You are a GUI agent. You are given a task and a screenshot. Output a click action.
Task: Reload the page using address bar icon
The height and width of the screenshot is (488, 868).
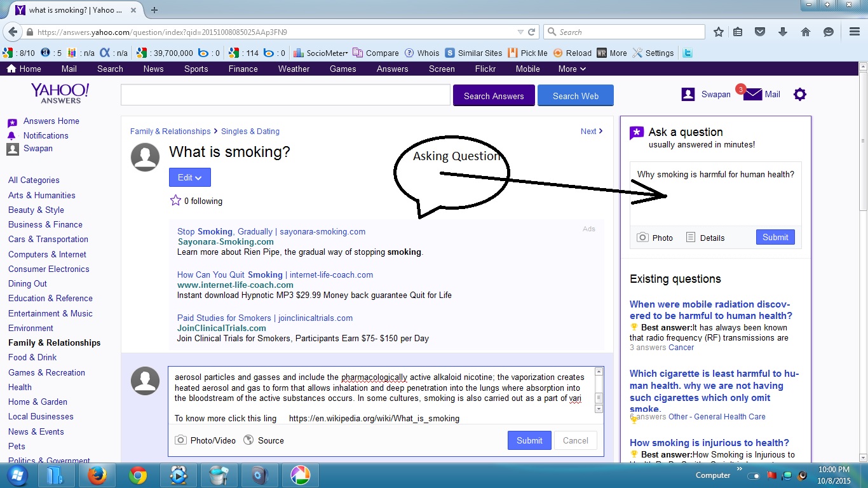point(532,32)
